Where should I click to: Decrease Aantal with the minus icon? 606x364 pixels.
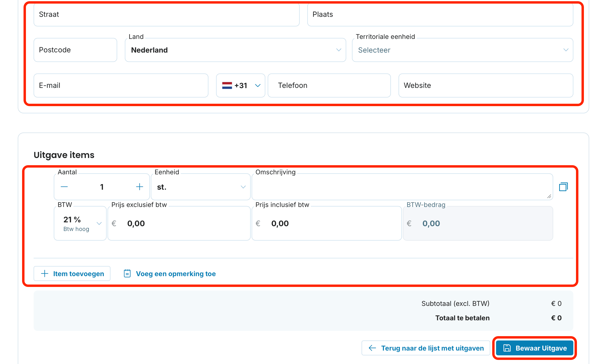tap(64, 187)
